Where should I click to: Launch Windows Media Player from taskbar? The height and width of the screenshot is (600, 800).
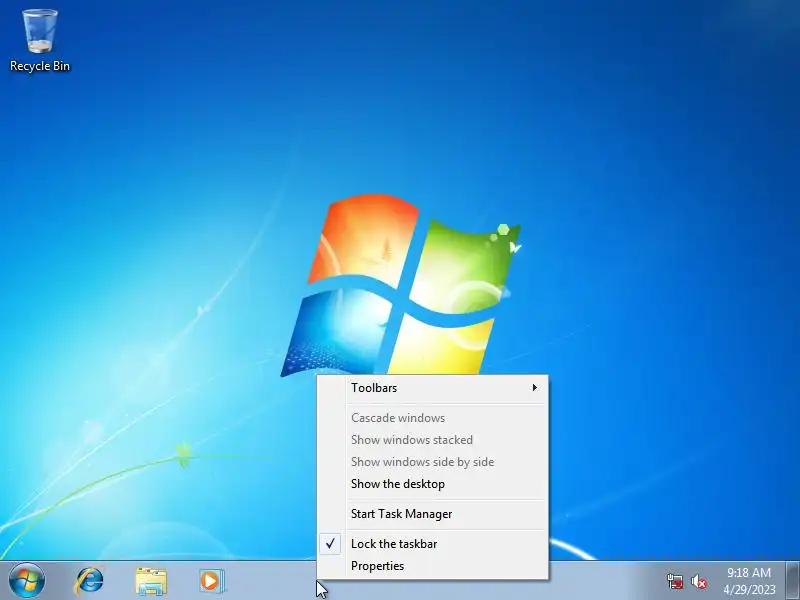[211, 581]
